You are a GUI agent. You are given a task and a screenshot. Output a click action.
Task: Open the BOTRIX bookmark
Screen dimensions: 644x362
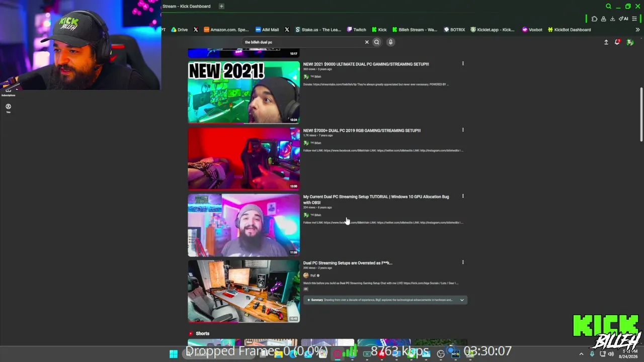[x=454, y=30]
